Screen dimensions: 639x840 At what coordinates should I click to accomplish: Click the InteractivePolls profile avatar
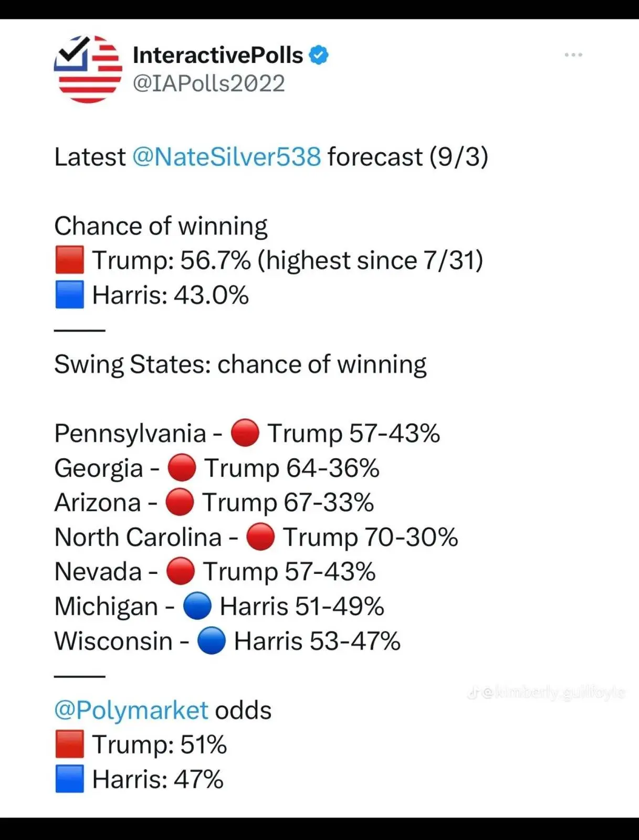coord(88,69)
